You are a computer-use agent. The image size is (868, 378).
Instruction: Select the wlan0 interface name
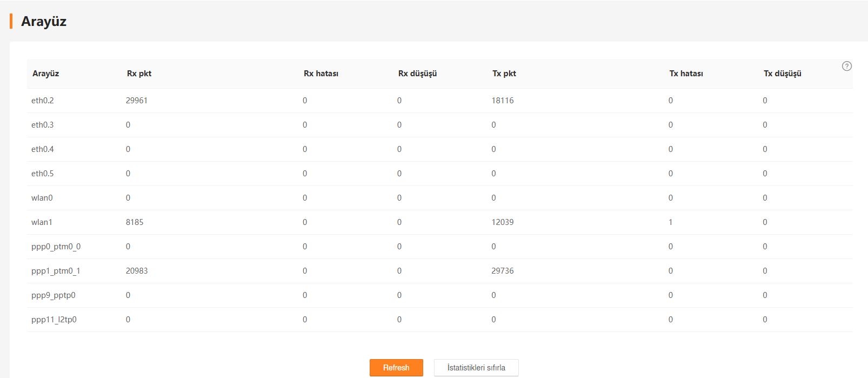pos(42,198)
